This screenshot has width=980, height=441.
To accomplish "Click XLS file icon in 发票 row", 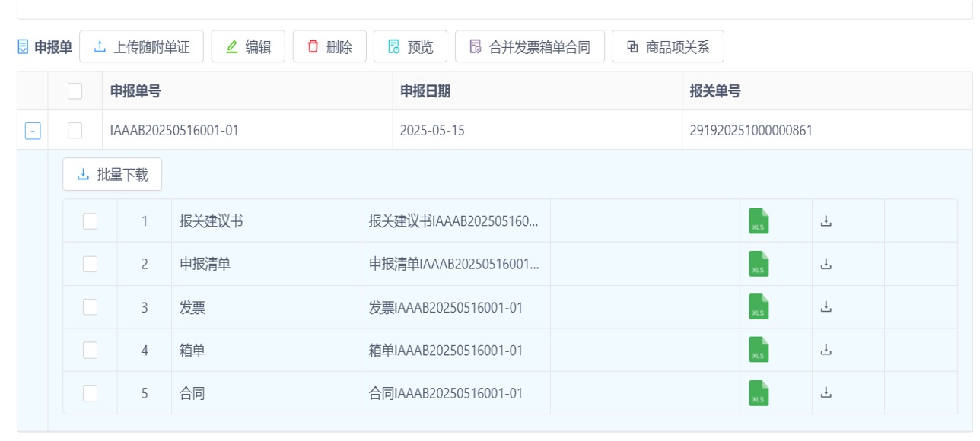I will tap(759, 307).
